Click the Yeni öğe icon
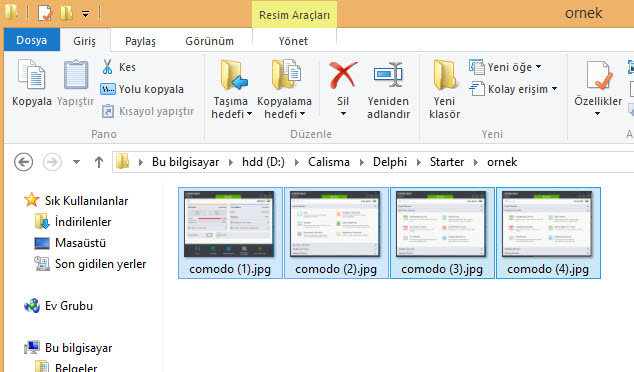 pos(476,67)
